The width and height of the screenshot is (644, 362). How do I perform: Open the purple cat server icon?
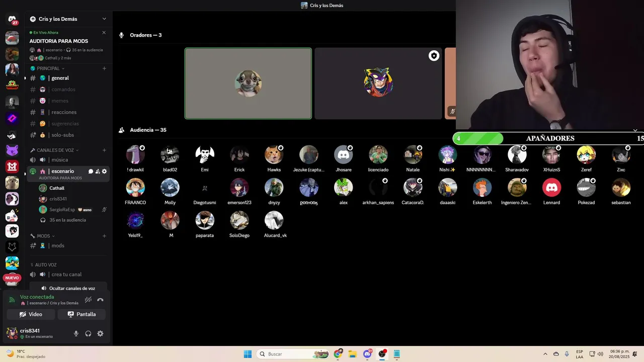(x=12, y=150)
